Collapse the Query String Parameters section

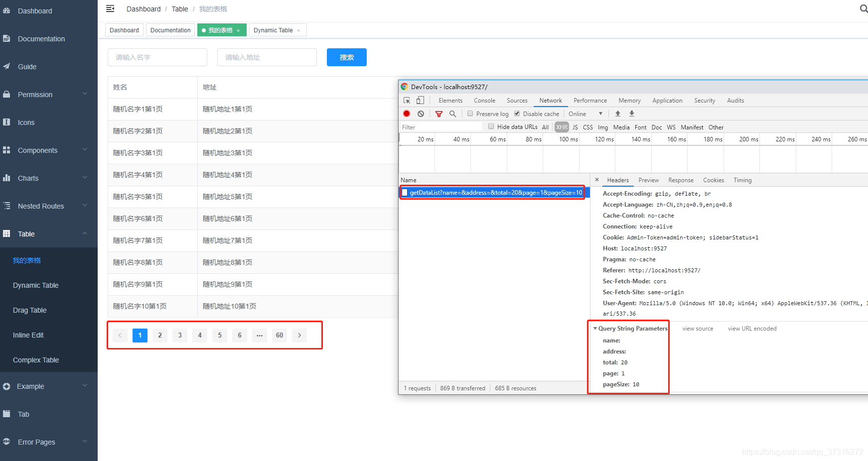595,328
